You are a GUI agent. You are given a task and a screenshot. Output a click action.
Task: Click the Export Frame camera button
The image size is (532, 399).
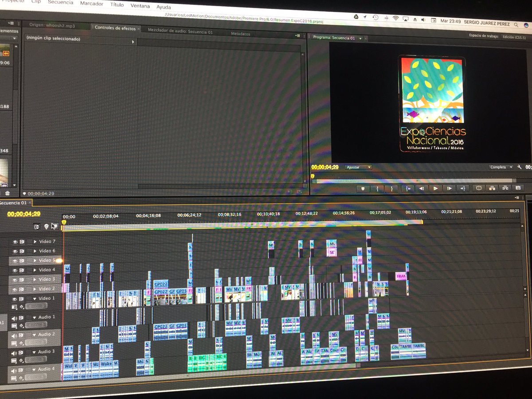click(x=518, y=188)
